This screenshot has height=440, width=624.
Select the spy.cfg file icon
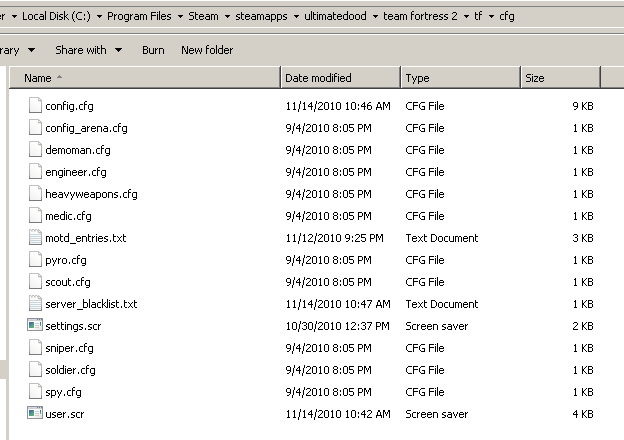click(35, 391)
